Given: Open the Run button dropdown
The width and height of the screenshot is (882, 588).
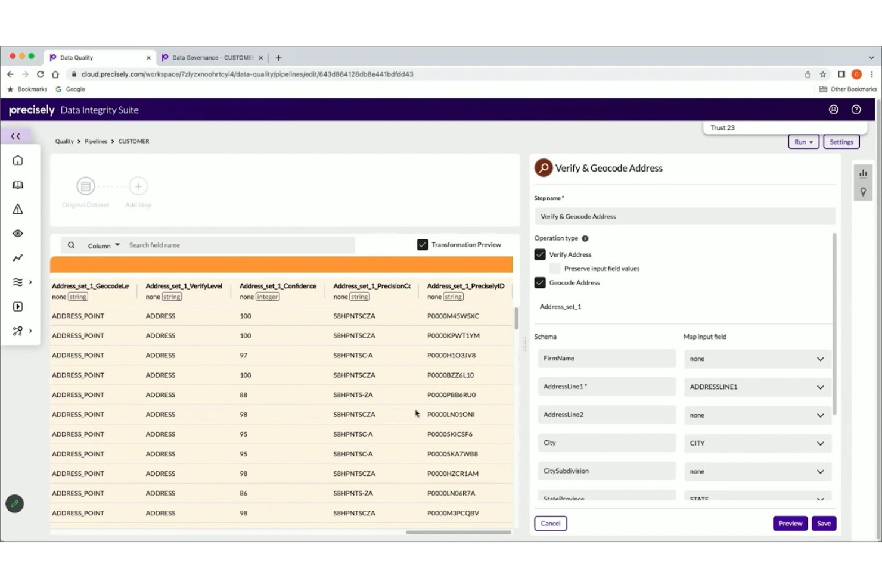Looking at the screenshot, I should click(x=803, y=142).
